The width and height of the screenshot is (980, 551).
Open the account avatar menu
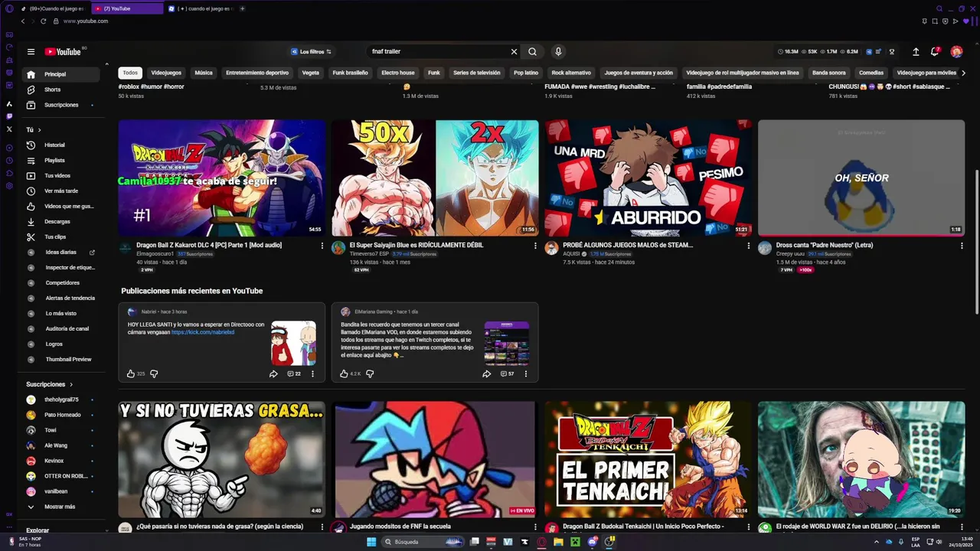point(956,52)
